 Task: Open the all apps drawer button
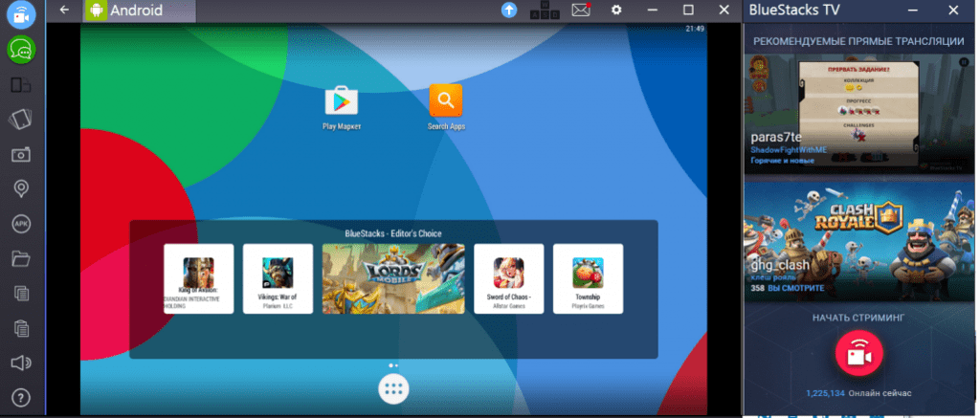[x=394, y=390]
